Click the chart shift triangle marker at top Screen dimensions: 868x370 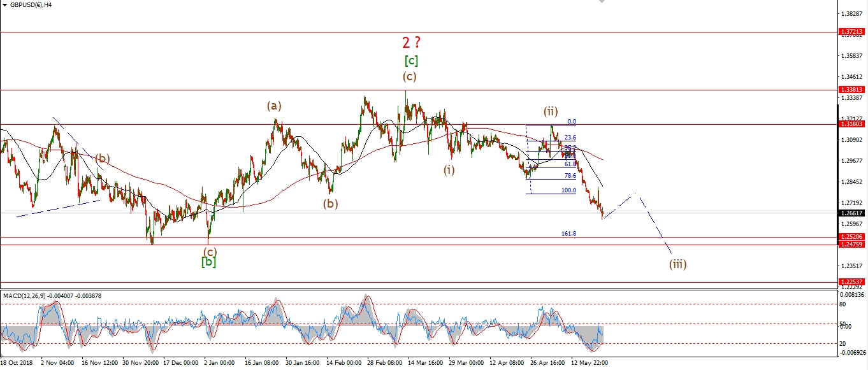[601, 2]
